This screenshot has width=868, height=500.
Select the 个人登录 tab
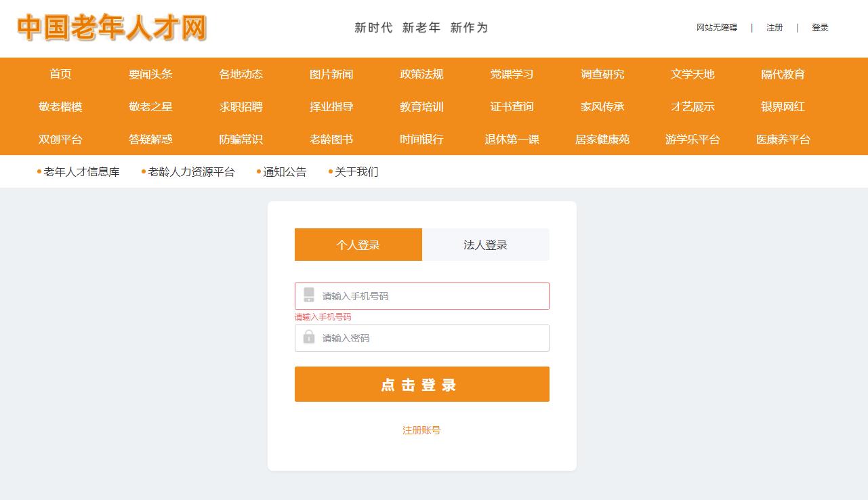point(358,245)
